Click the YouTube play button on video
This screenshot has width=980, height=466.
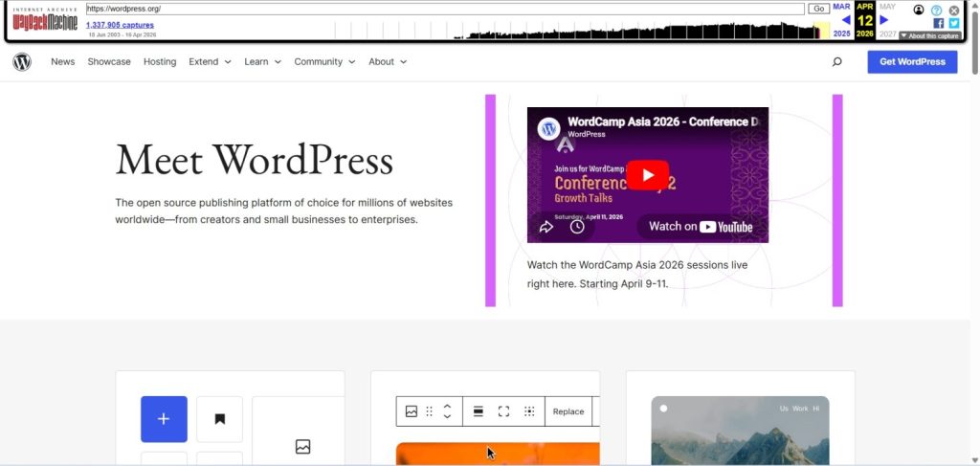click(648, 175)
